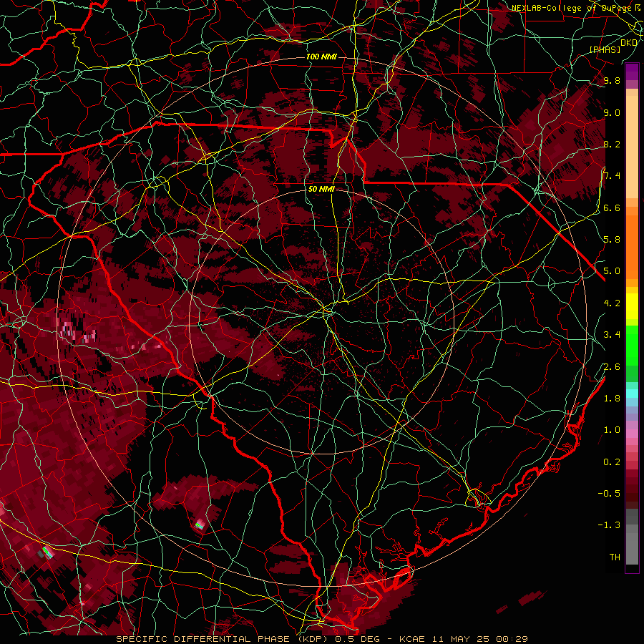Click the "DKD" label above the legend
The image size is (644, 644).
[x=629, y=43]
